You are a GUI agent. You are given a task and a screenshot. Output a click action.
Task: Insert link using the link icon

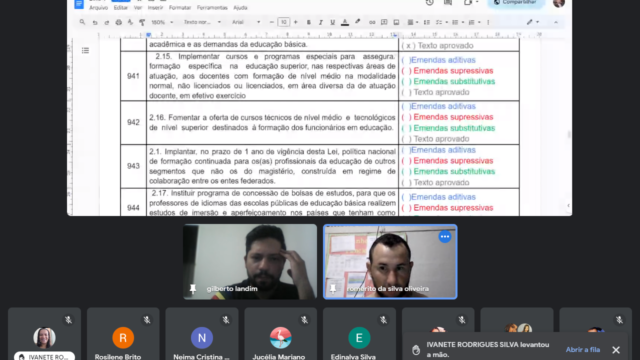[x=372, y=22]
